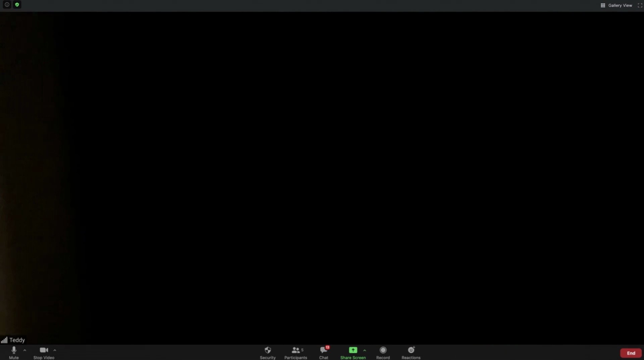Image resolution: width=644 pixels, height=360 pixels.
Task: Click Teddy's name label
Action: [x=17, y=340]
